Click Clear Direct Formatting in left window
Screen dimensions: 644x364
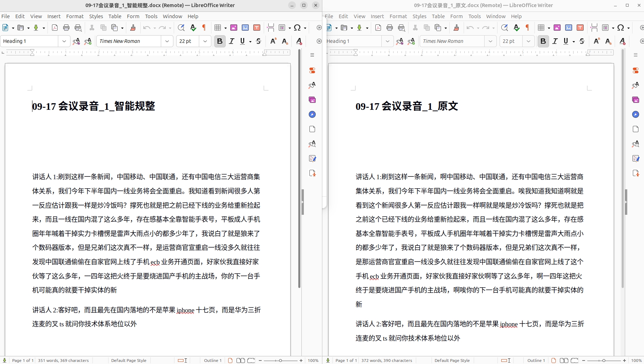point(299,41)
